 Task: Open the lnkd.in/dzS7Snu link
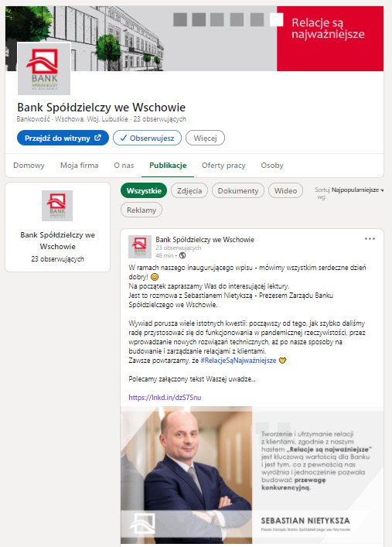pyautogui.click(x=165, y=398)
